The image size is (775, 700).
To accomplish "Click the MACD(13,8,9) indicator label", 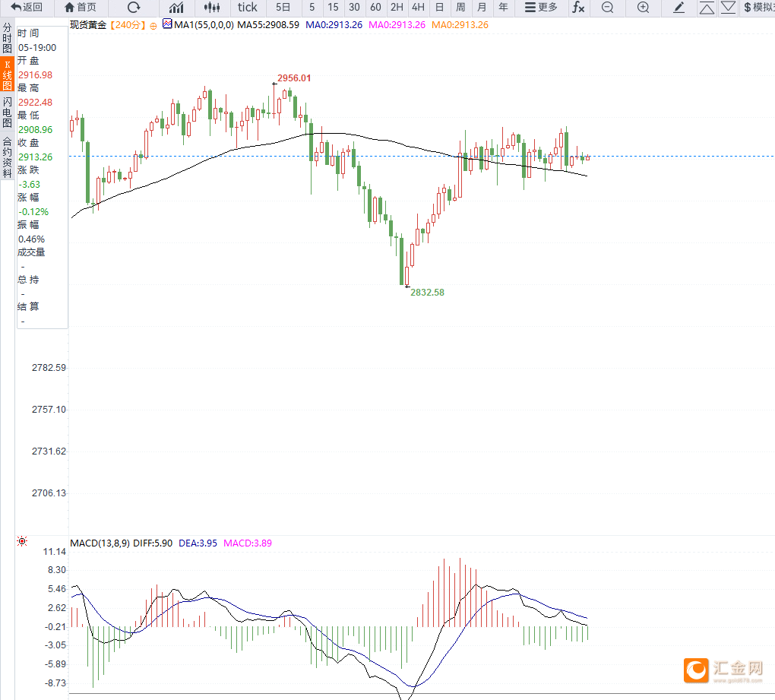I will click(x=100, y=543).
